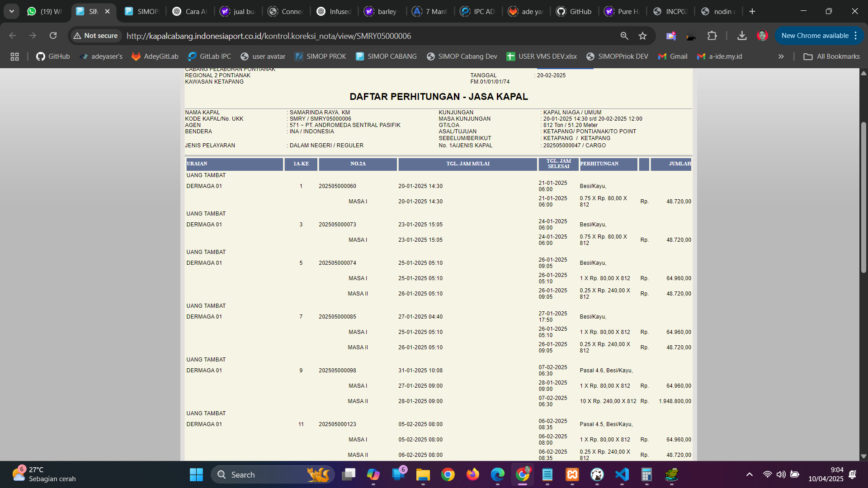Go back to previous page
The image size is (868, 488).
tap(13, 36)
